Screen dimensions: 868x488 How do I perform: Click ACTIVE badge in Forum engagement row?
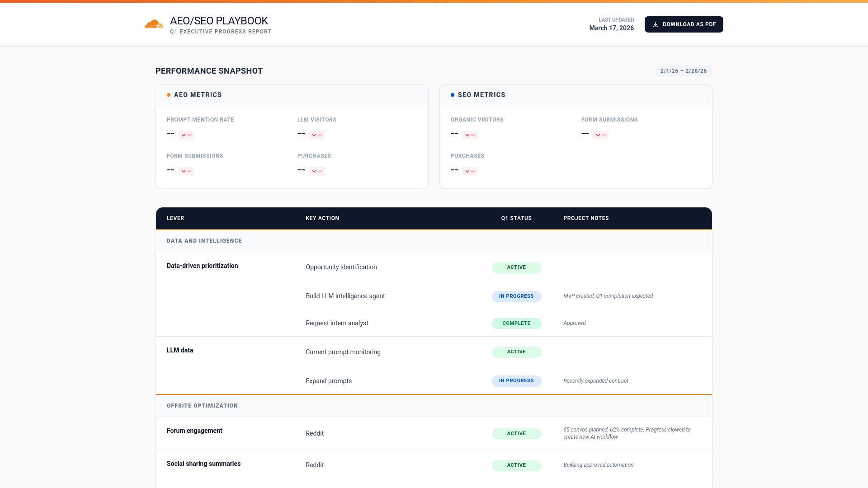516,434
